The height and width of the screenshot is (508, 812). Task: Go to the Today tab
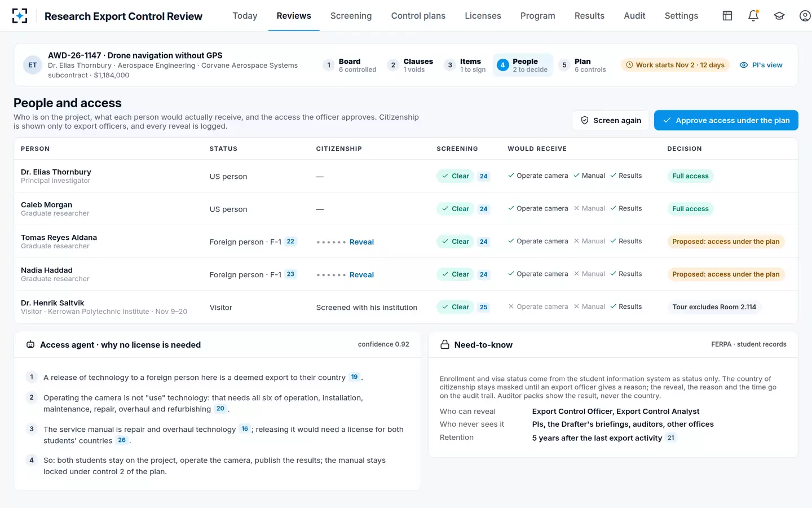[x=245, y=16]
